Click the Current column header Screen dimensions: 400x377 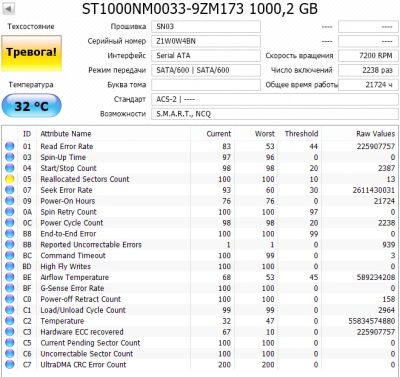pyautogui.click(x=219, y=134)
